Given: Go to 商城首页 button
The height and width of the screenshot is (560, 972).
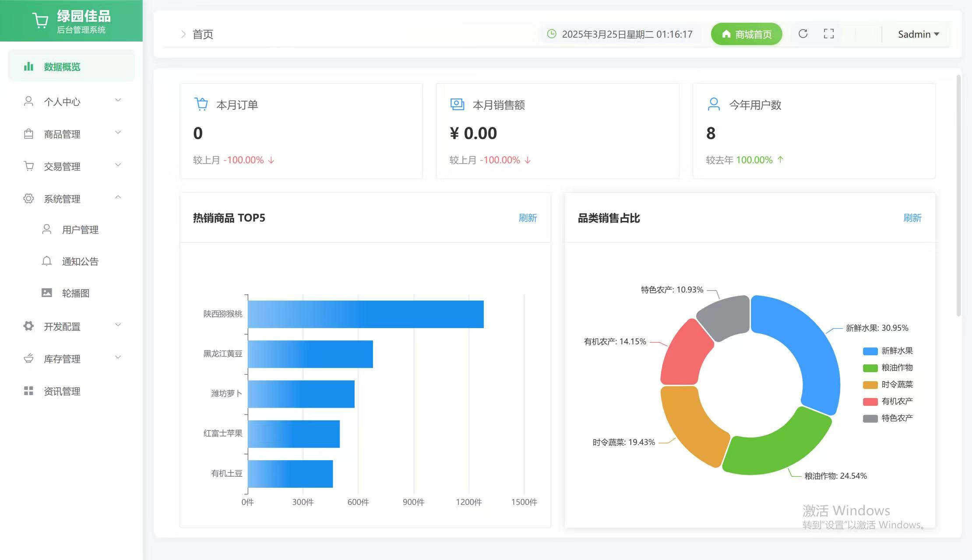Looking at the screenshot, I should 747,34.
